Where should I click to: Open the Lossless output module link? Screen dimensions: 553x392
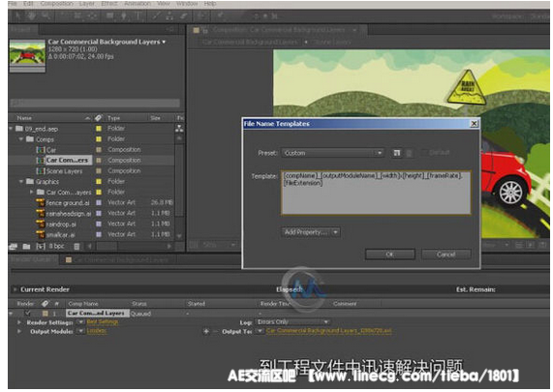(97, 331)
